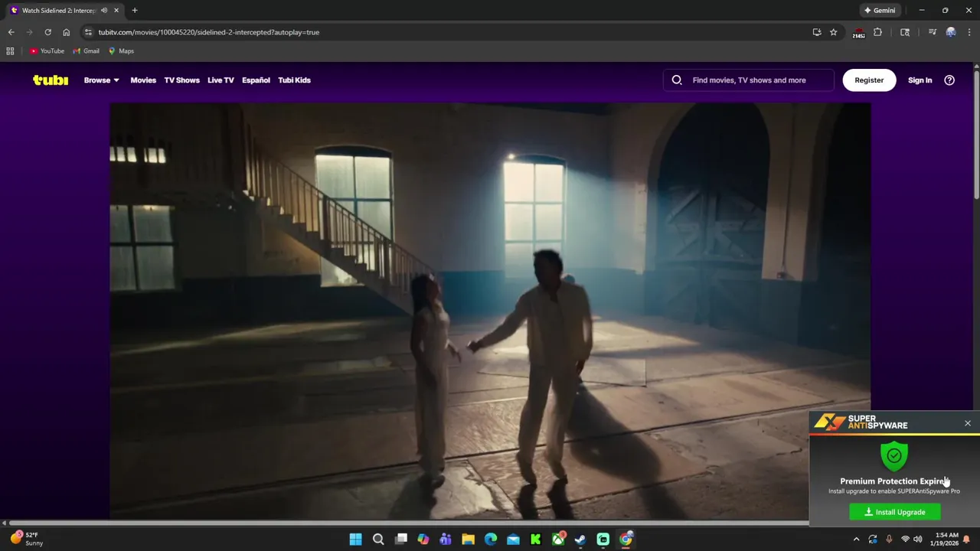Go to Movies section
The width and height of the screenshot is (980, 551).
click(143, 80)
